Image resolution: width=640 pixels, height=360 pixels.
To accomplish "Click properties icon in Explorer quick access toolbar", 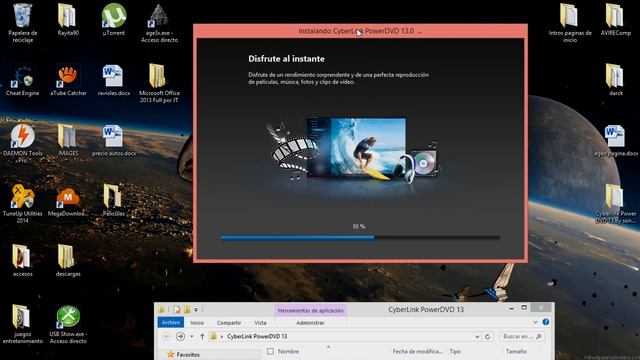I will point(176,309).
